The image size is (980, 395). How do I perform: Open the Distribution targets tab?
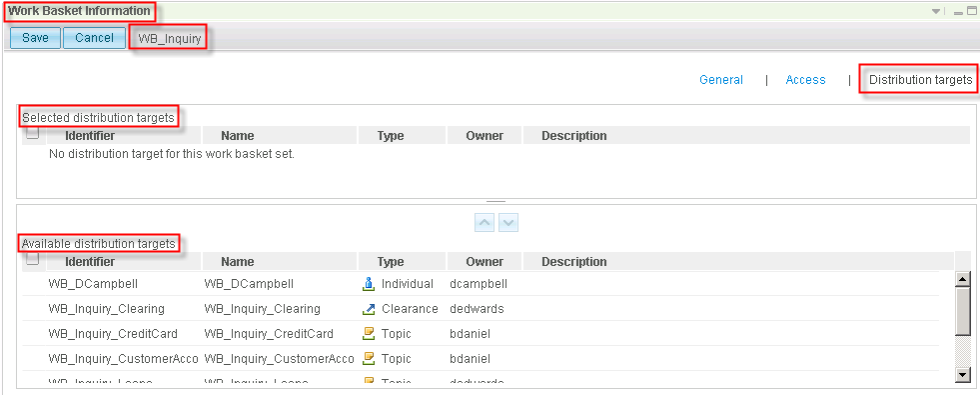[x=921, y=80]
